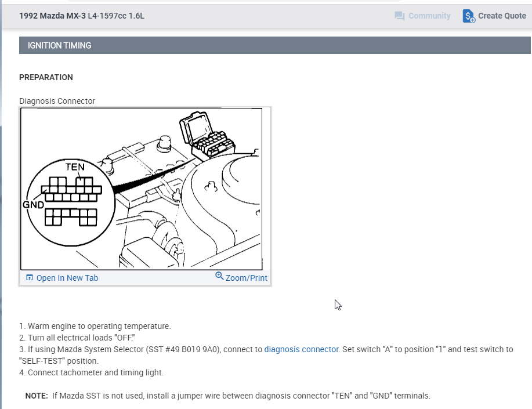Click the Connect tachometer and timing light step
532x409 pixels.
tap(91, 372)
